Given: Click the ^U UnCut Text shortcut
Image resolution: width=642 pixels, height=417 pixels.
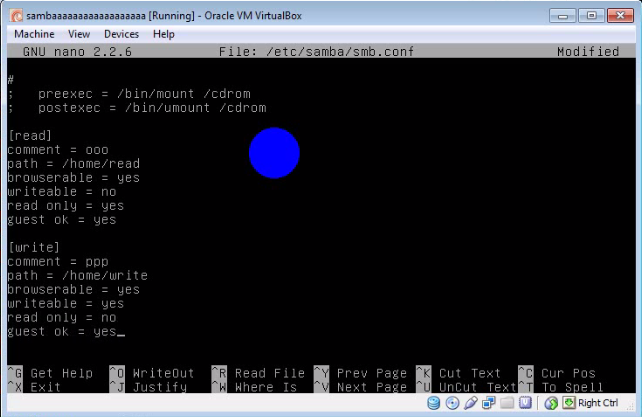Looking at the screenshot, I should [466, 387].
